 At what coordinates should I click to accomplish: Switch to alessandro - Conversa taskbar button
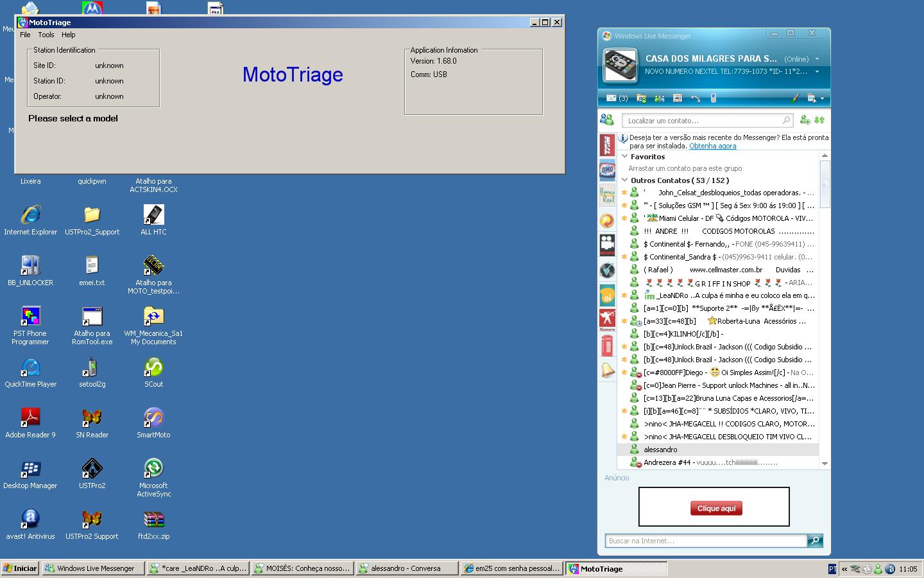pos(407,568)
